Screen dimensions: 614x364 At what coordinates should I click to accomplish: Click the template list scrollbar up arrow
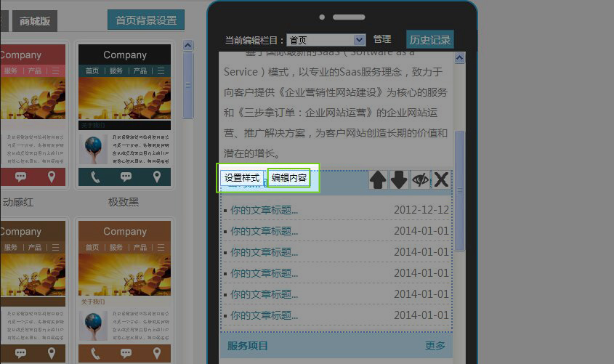point(187,45)
